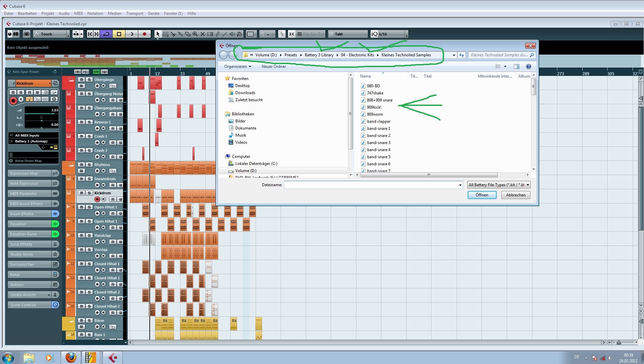The width and height of the screenshot is (644, 364).
Task: Open Edit Channel Settings 'e' button
Action: tap(56, 83)
